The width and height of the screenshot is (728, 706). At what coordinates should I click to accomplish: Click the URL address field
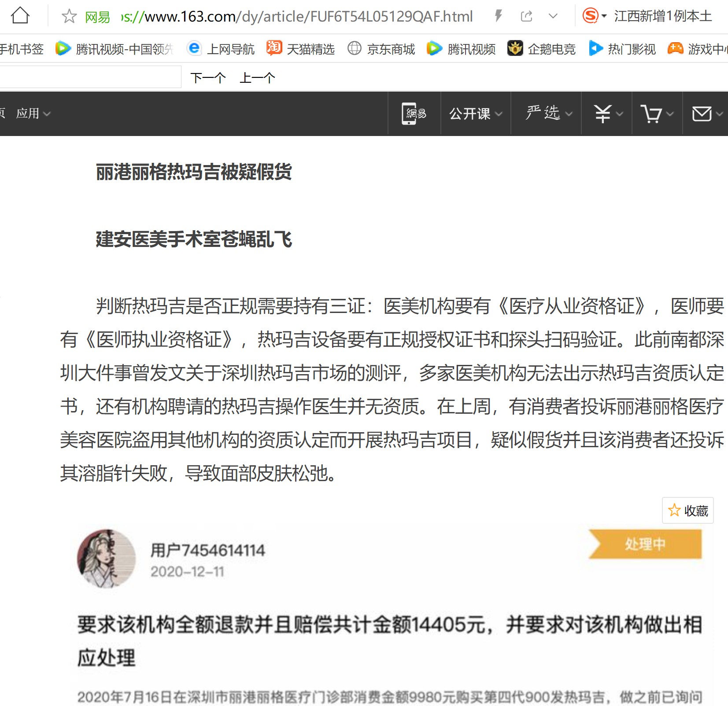click(x=297, y=17)
